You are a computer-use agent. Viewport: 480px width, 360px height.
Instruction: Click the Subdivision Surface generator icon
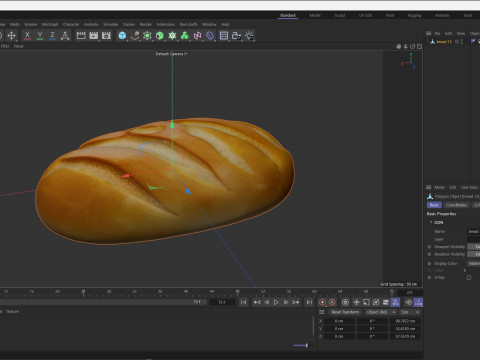147,36
